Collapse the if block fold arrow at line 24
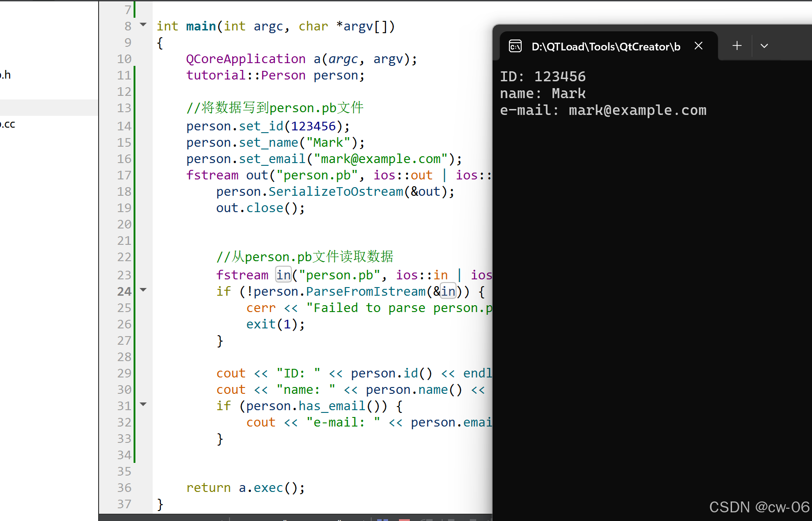Screen dimensions: 812x521 pos(143,290)
